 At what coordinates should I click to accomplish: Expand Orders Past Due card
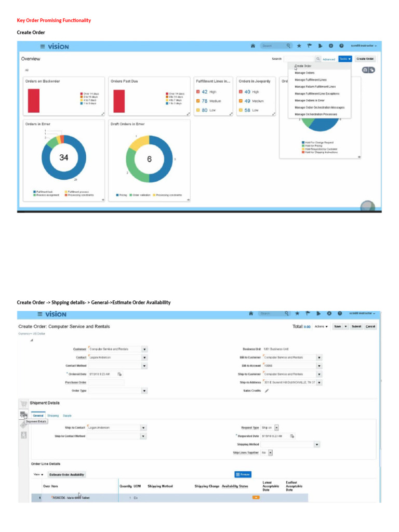tap(188, 114)
